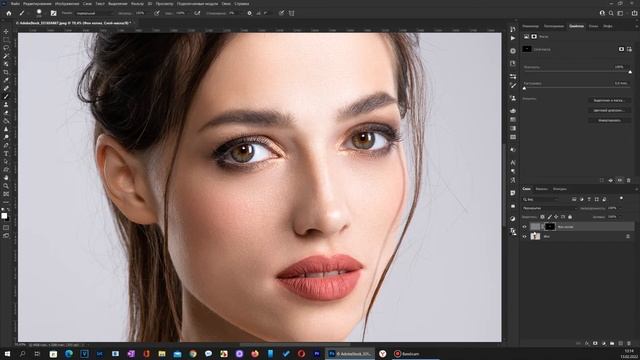The width and height of the screenshot is (640, 360).
Task: Click the Инвертировать button
Action: pyautogui.click(x=609, y=121)
